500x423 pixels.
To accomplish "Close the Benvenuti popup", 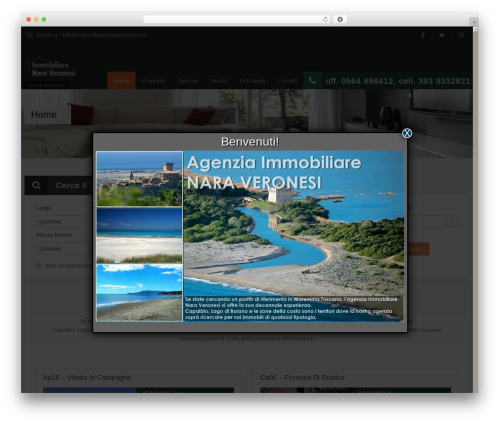I will pos(407,133).
